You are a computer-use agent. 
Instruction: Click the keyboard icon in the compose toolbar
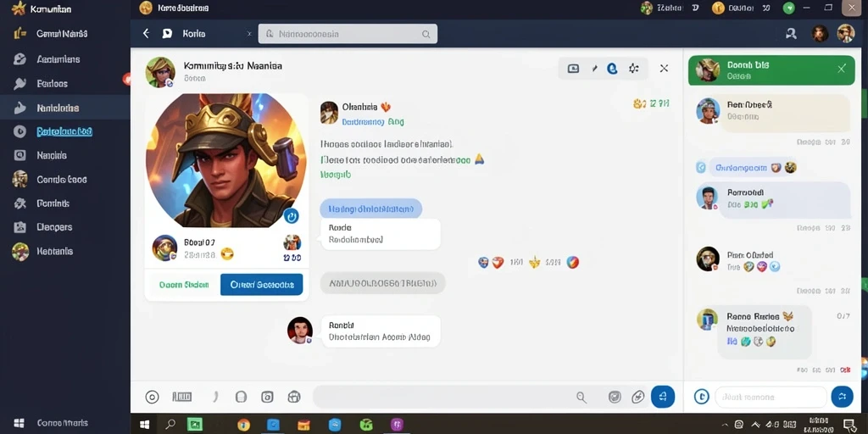(x=181, y=397)
